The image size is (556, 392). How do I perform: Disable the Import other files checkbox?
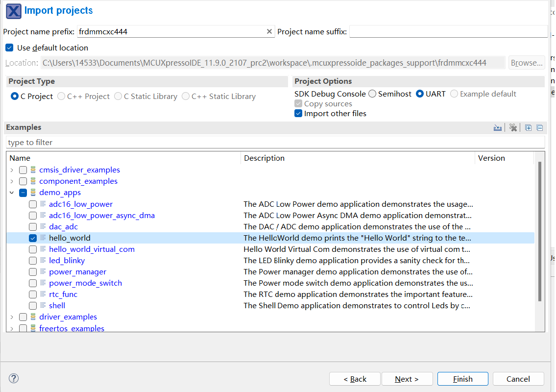(x=298, y=114)
